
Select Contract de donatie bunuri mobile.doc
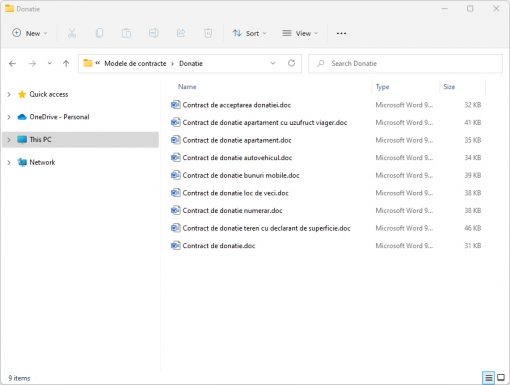tap(241, 175)
